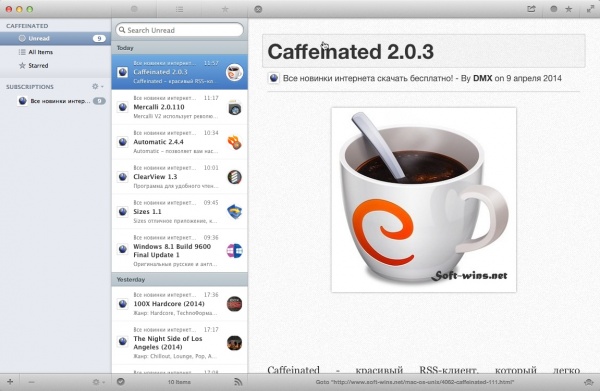Mark all as read with checkmark icon
This screenshot has width=600, height=391.
[121, 381]
